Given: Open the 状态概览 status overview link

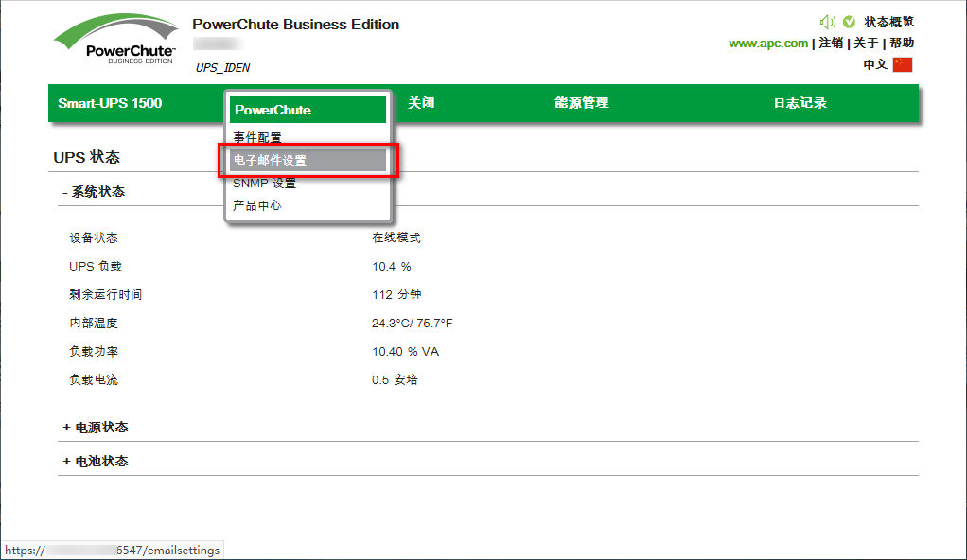Looking at the screenshot, I should (x=888, y=22).
